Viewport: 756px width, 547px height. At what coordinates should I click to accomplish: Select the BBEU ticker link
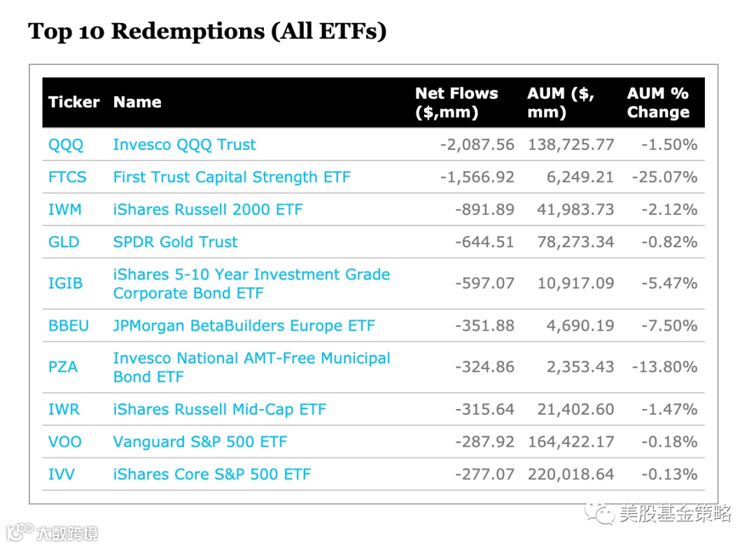(69, 326)
